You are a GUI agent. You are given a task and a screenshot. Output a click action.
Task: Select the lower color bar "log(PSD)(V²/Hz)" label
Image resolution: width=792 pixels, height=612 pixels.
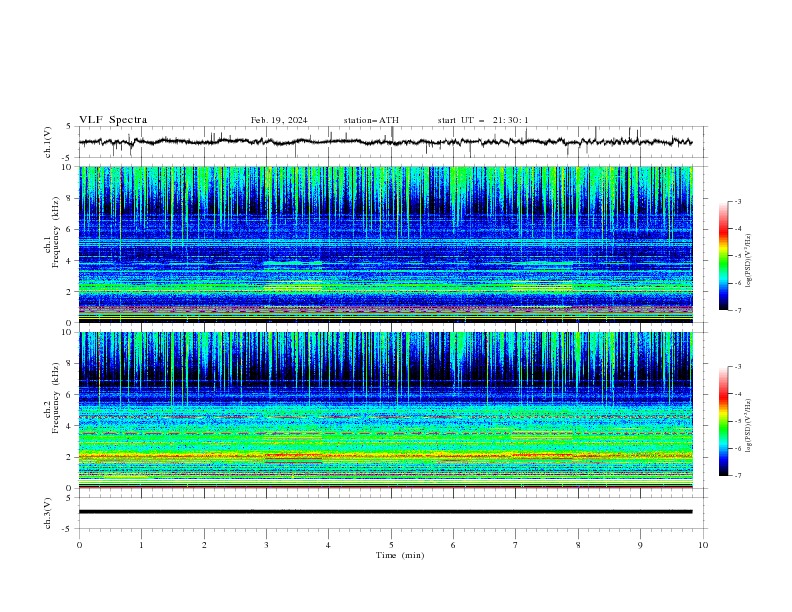[749, 426]
